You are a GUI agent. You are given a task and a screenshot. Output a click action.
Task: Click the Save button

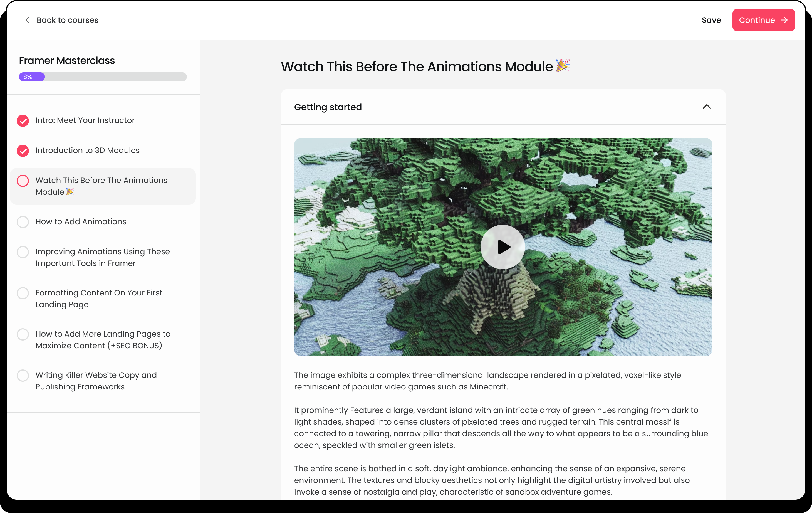[x=711, y=20]
